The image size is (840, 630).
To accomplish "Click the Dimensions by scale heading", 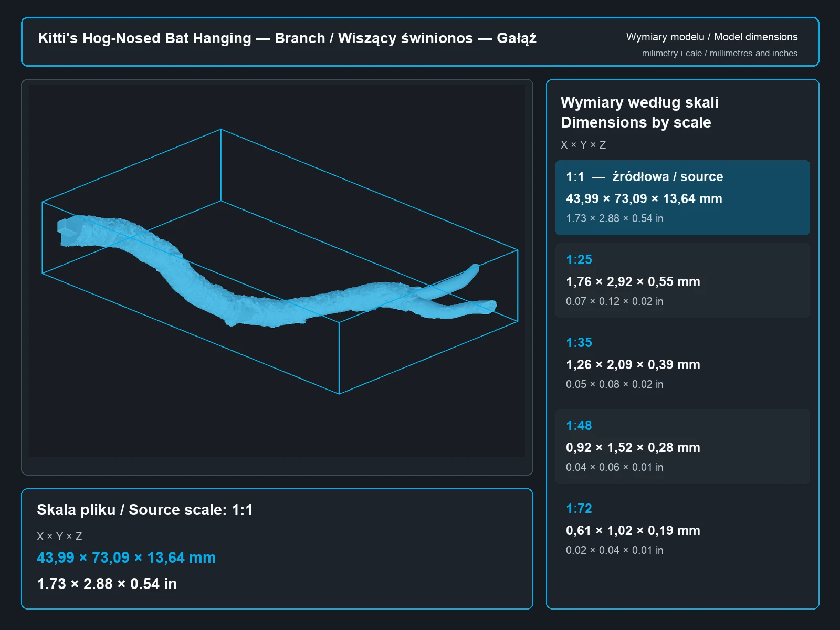I will pos(636,122).
